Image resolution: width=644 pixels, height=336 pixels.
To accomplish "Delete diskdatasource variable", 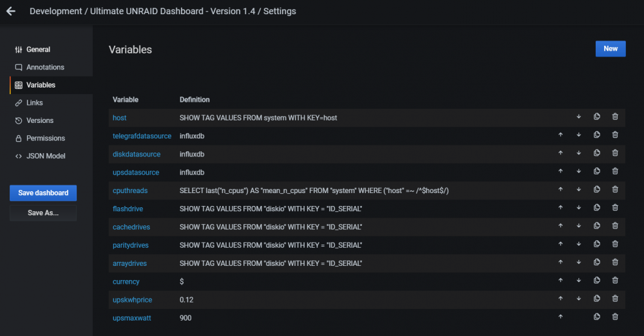I will pyautogui.click(x=615, y=153).
